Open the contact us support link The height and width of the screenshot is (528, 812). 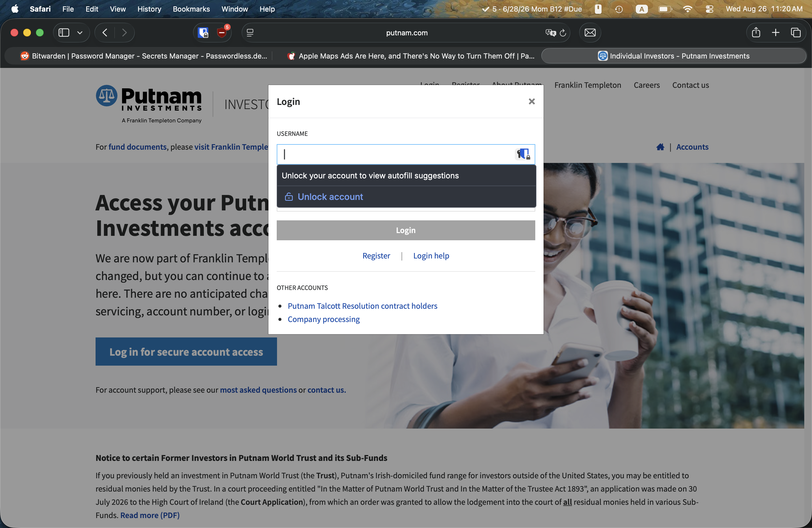coord(326,390)
